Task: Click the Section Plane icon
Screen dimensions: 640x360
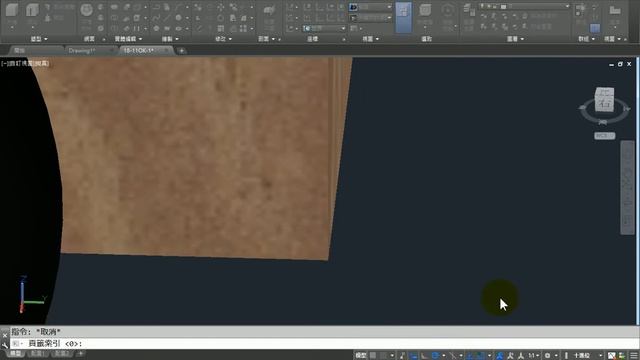Action: tap(269, 11)
